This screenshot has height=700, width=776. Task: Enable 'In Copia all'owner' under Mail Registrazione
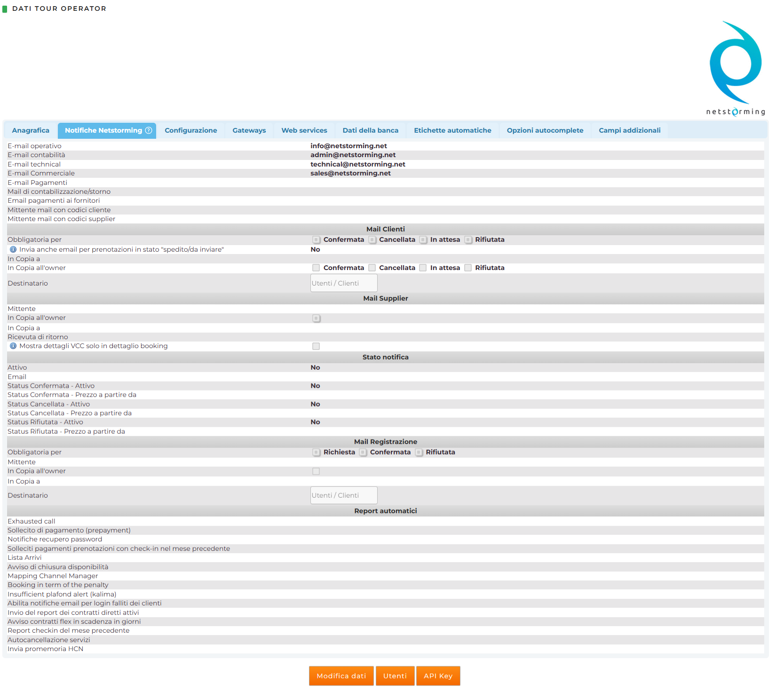coord(316,471)
